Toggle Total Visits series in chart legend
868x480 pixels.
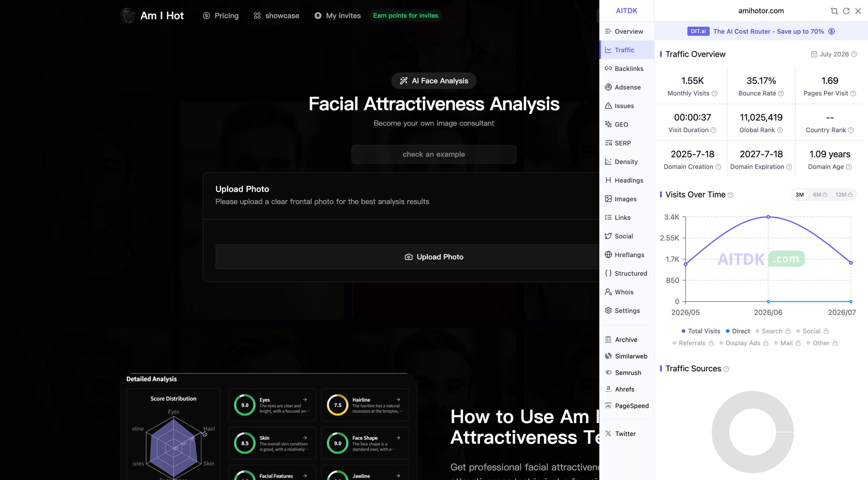pyautogui.click(x=701, y=331)
